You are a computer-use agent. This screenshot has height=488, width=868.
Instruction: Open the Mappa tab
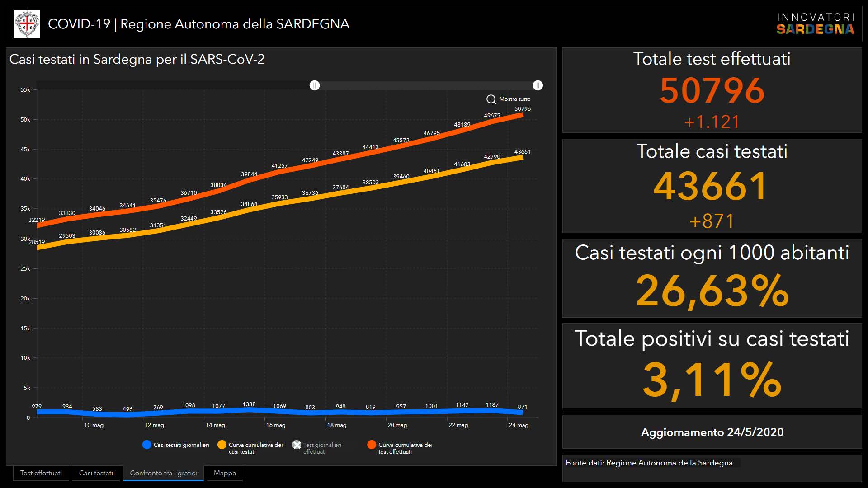click(x=225, y=473)
